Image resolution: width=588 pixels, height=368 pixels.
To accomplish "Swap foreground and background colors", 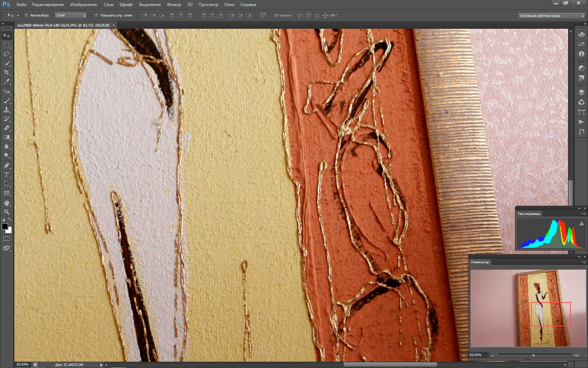I will [x=9, y=219].
